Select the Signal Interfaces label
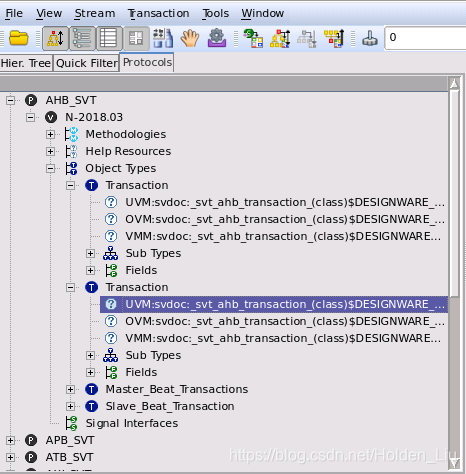The image size is (466, 474). tap(132, 423)
